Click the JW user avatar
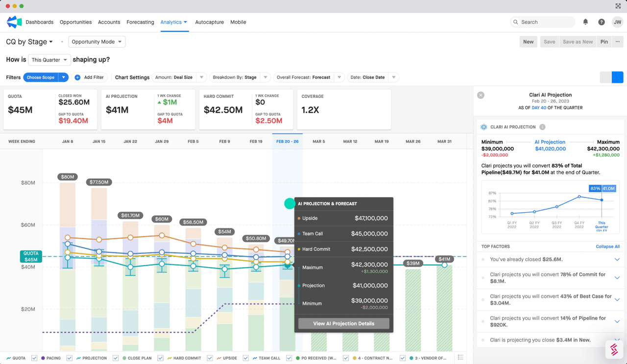 pyautogui.click(x=617, y=22)
